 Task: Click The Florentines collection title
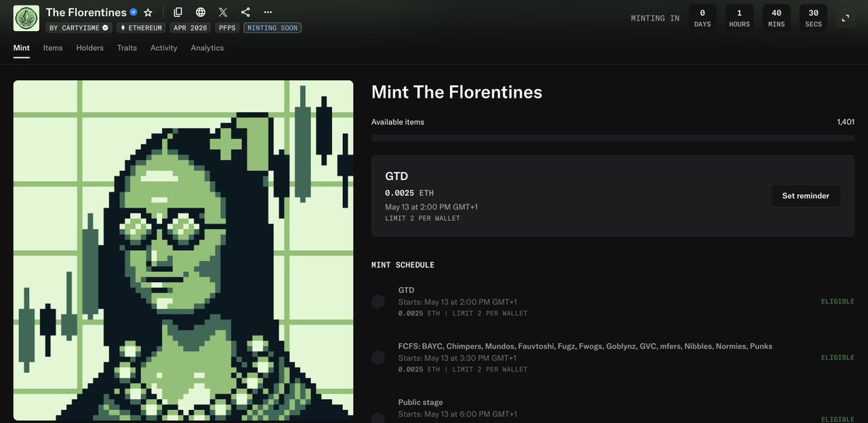click(x=86, y=12)
